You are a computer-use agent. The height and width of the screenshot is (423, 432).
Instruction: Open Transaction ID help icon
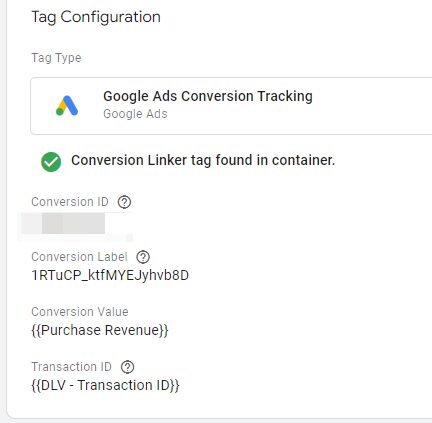[x=127, y=367]
